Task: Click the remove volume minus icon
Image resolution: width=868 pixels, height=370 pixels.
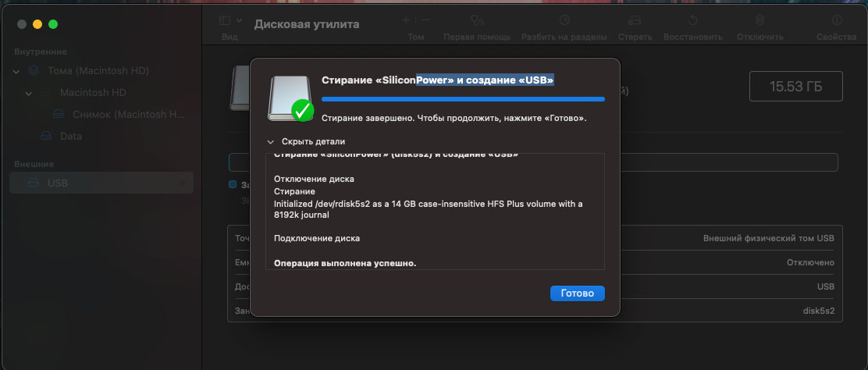Action: point(425,20)
